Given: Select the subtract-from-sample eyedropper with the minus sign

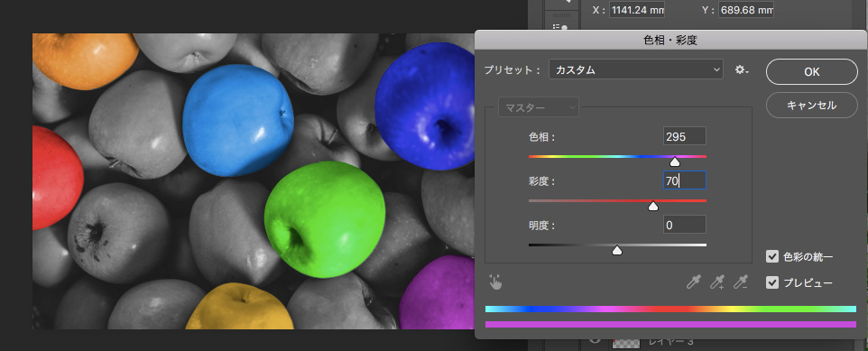Looking at the screenshot, I should pos(740,282).
